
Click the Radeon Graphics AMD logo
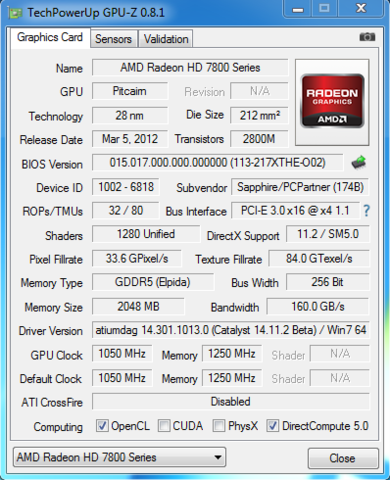332,102
